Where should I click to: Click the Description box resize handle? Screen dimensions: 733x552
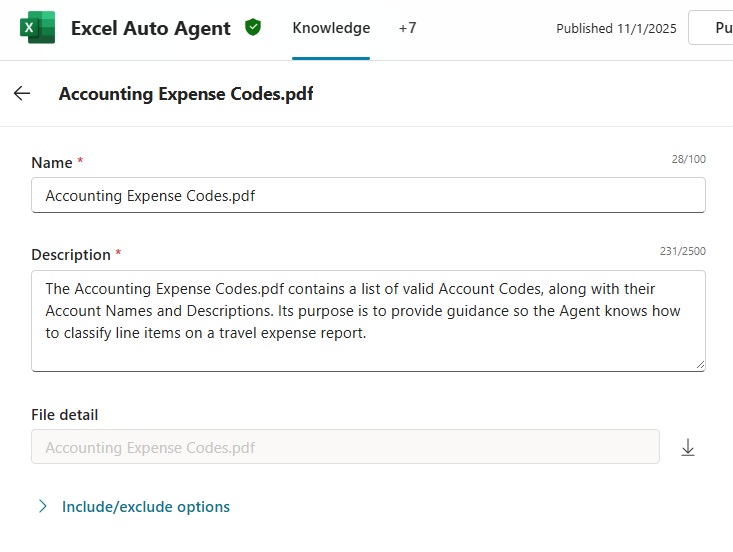[x=699, y=365]
